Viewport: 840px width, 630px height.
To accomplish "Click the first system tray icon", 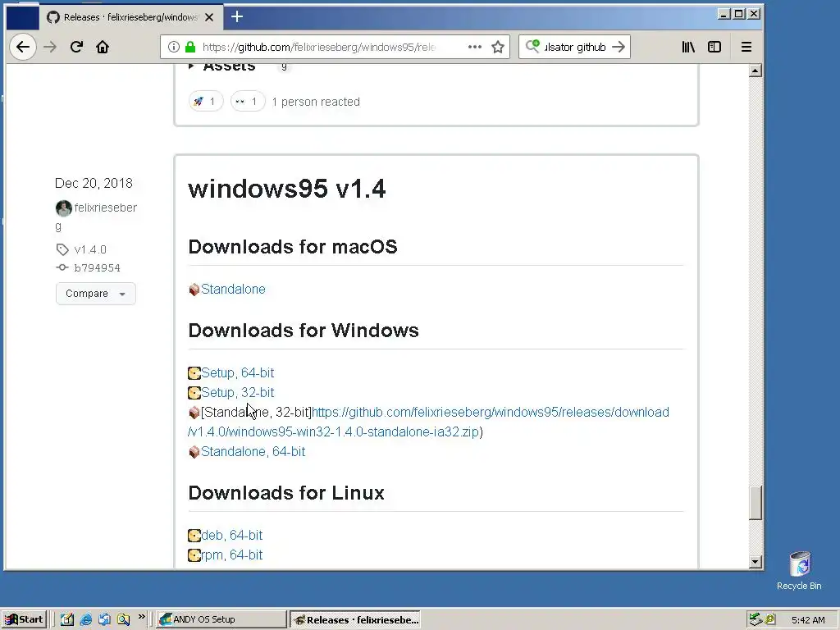I will [x=756, y=619].
